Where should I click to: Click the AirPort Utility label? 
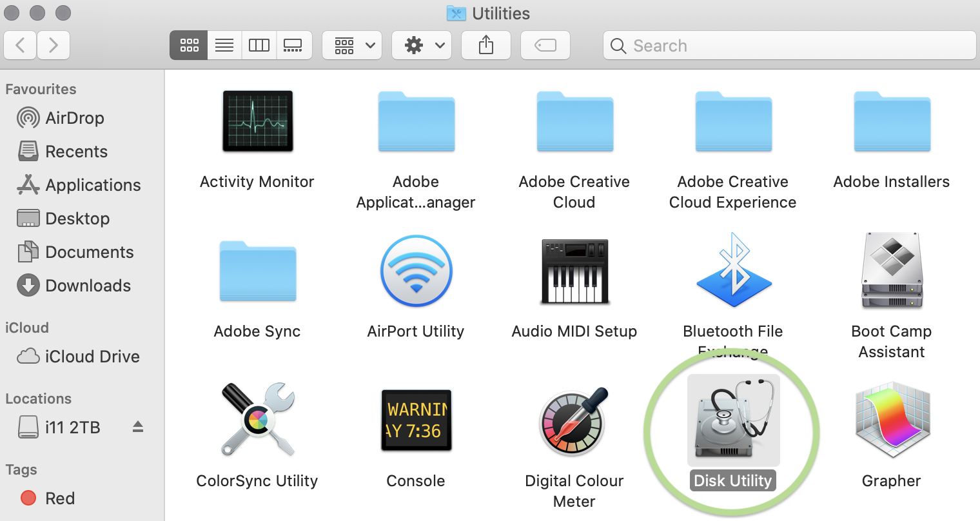[x=416, y=331]
